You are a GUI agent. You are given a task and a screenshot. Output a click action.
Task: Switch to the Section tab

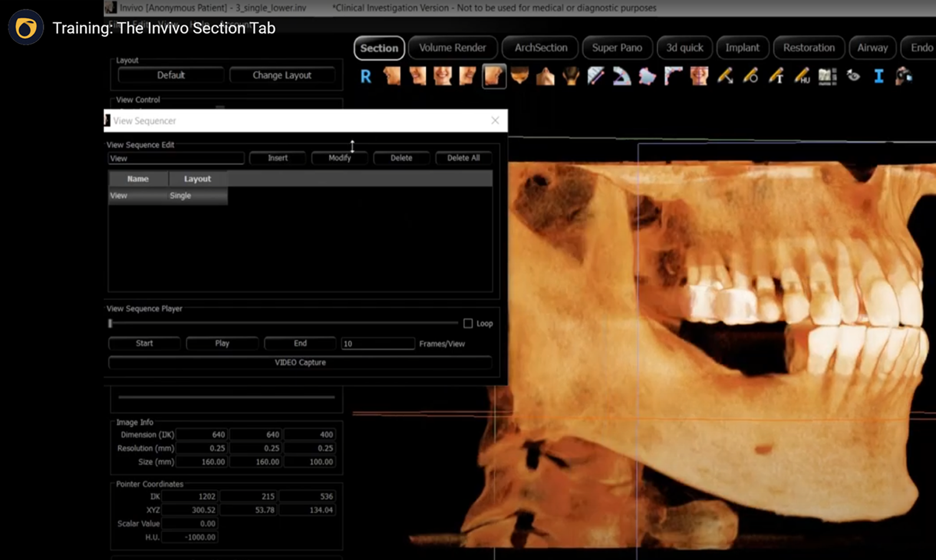click(x=379, y=48)
